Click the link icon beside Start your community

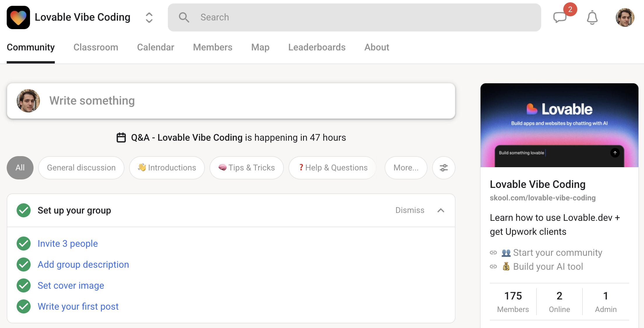click(x=493, y=253)
